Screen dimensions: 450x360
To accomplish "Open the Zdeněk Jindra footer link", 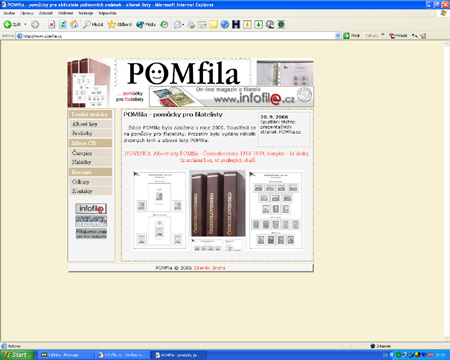I will click(x=209, y=268).
